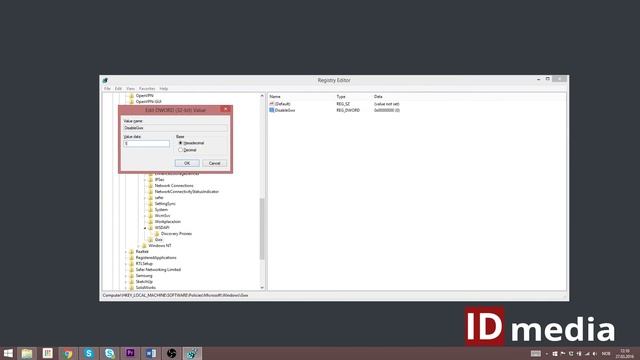Expand the Realtek key
The image size is (640, 360).
tap(126, 252)
